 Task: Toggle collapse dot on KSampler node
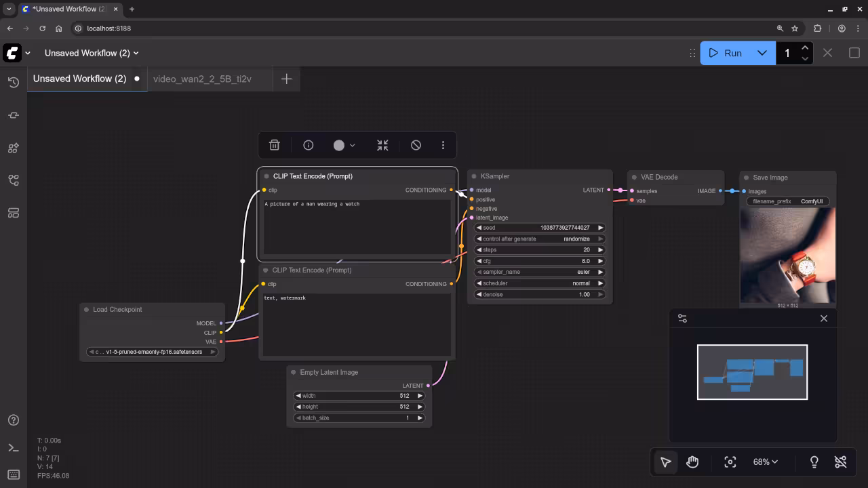click(x=473, y=176)
